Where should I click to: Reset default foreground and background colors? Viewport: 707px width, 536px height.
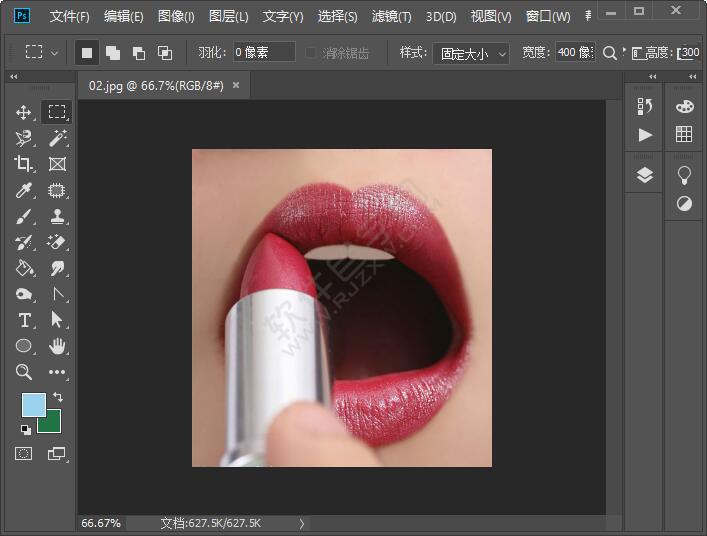coord(26,429)
